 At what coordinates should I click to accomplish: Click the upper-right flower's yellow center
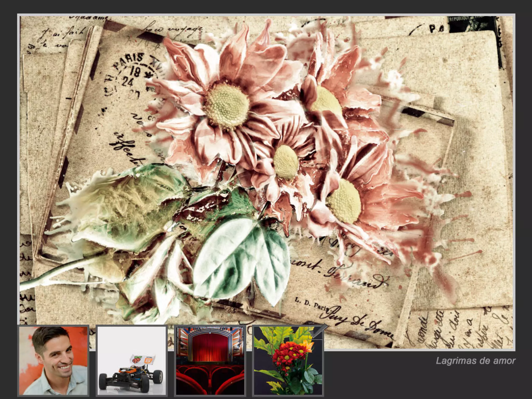coord(326,101)
